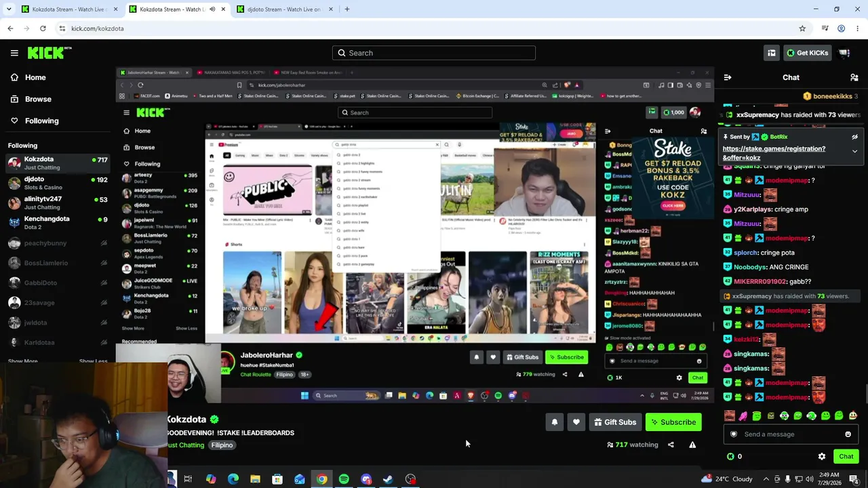This screenshot has height=488, width=868.
Task: Click chat identity shield icon
Action: [733, 434]
